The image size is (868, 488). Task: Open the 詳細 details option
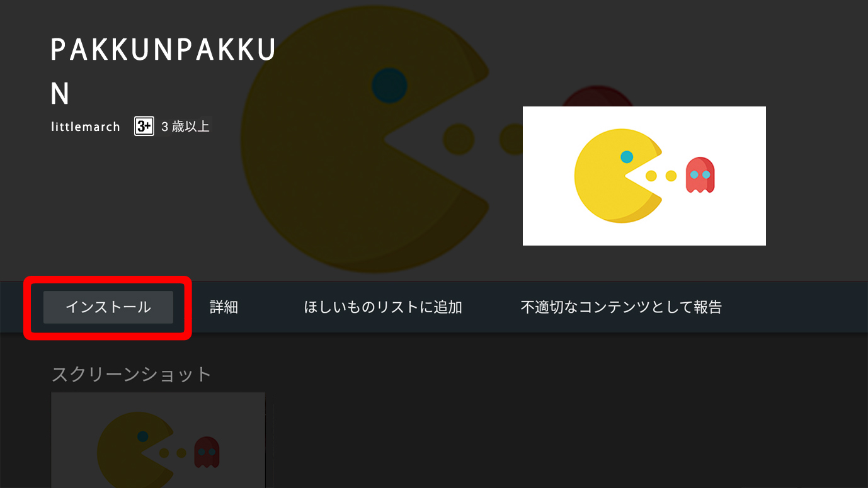tap(224, 307)
